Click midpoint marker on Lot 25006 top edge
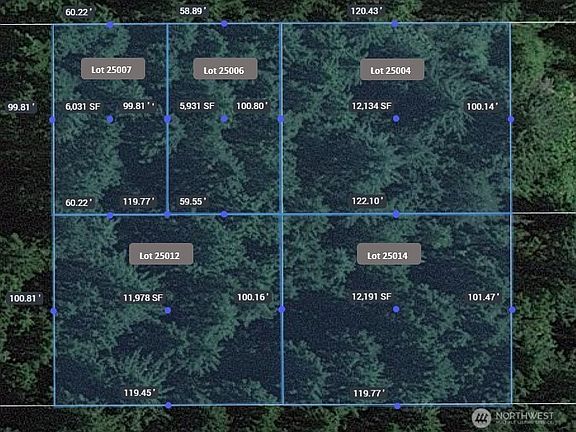576x432 pixels. pos(224,24)
